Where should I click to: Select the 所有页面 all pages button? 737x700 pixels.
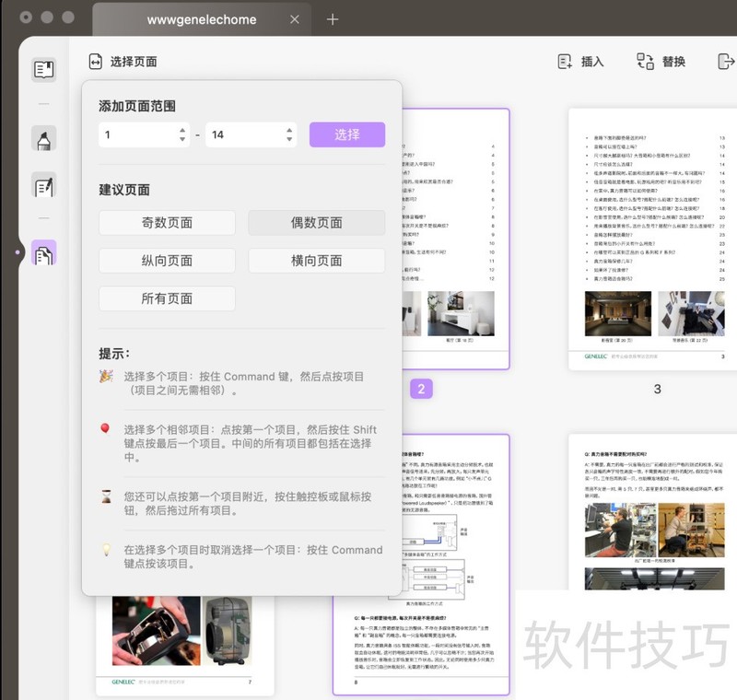[x=167, y=298]
